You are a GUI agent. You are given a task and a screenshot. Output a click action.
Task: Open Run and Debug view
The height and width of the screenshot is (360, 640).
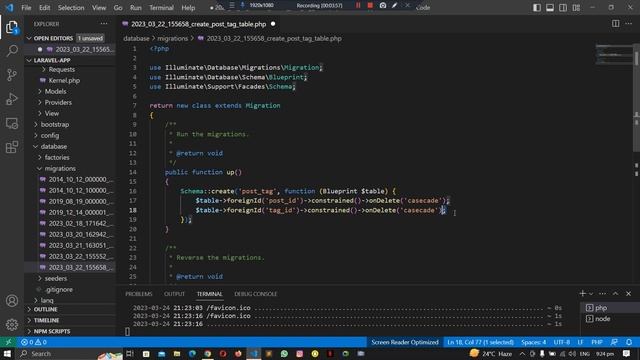[x=12, y=99]
